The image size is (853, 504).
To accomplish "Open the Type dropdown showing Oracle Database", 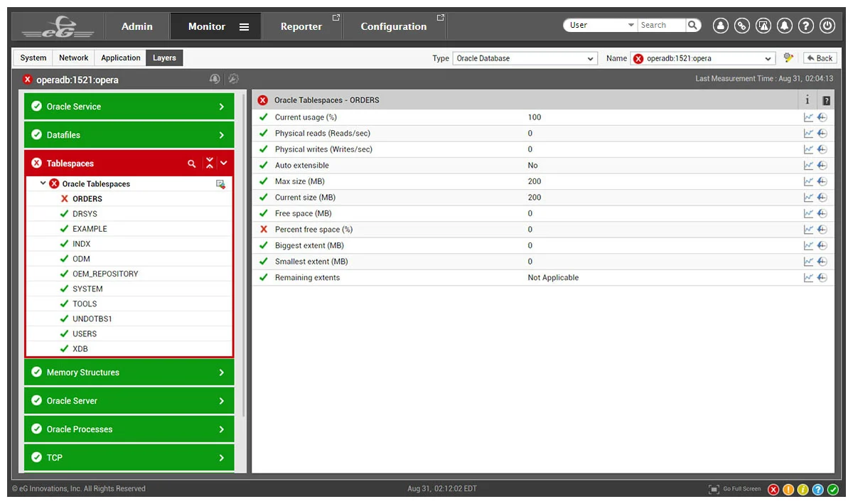I will (525, 58).
